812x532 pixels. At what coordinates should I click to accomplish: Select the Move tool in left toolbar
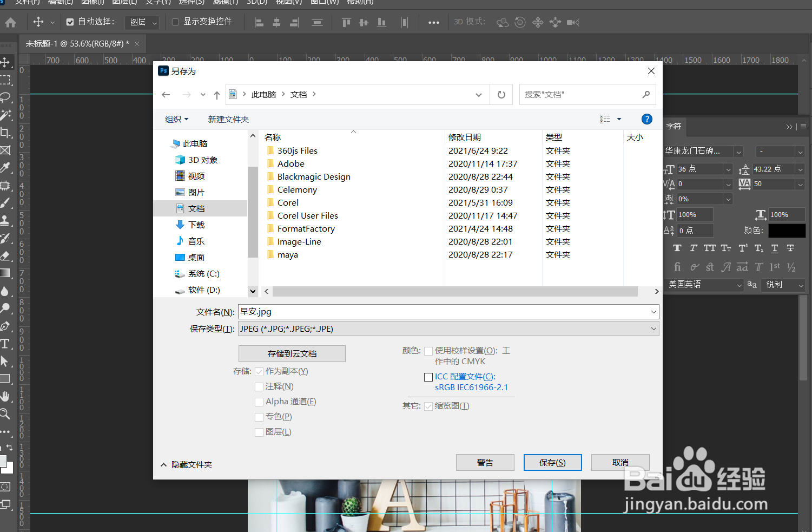(x=5, y=62)
